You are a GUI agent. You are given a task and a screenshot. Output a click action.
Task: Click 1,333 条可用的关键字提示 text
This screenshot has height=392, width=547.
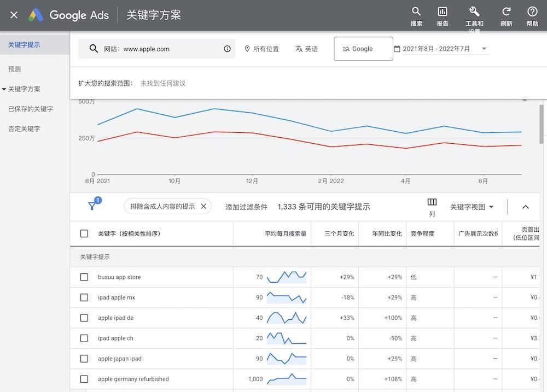(x=324, y=207)
